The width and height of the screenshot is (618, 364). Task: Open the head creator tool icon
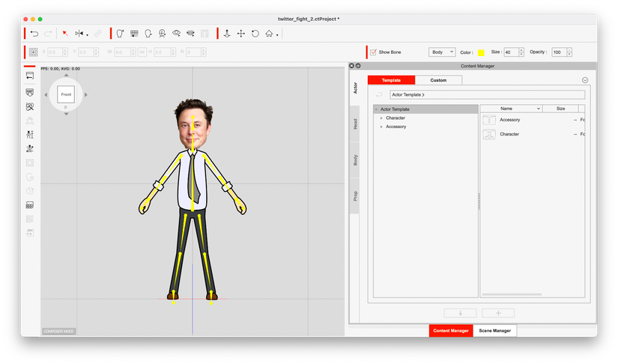(x=120, y=34)
